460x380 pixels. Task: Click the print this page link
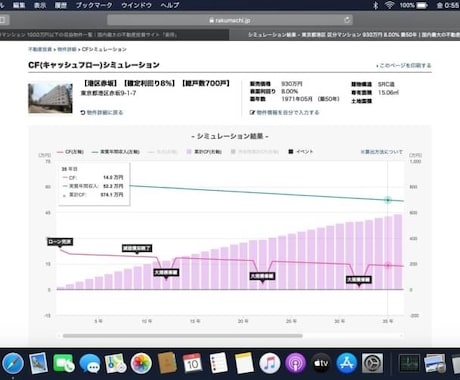tap(404, 65)
